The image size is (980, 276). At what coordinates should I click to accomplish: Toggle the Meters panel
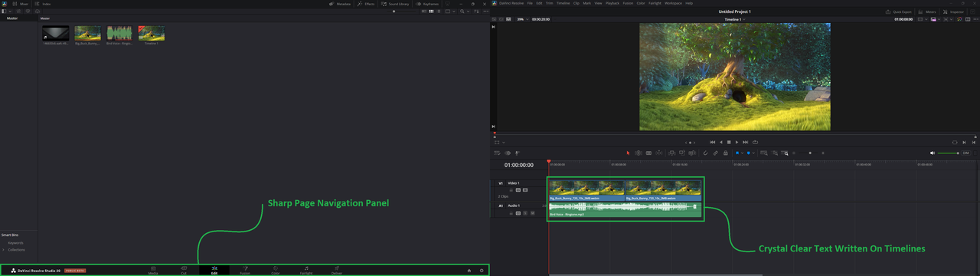click(x=928, y=11)
